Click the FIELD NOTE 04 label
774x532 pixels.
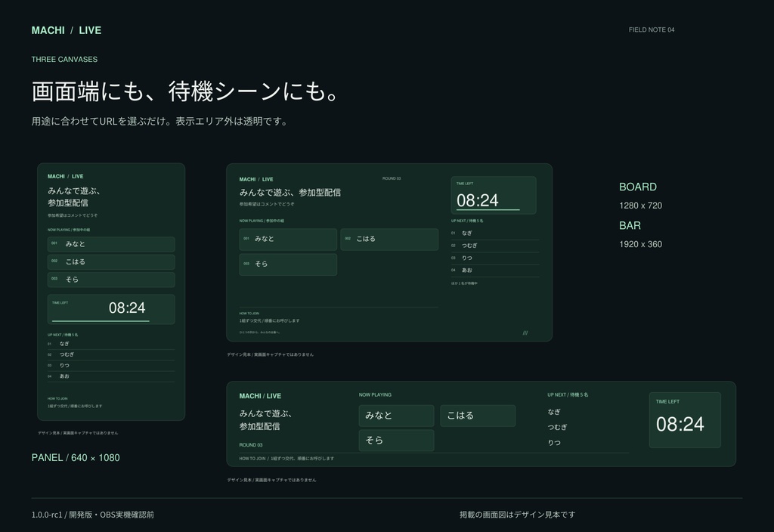click(651, 30)
